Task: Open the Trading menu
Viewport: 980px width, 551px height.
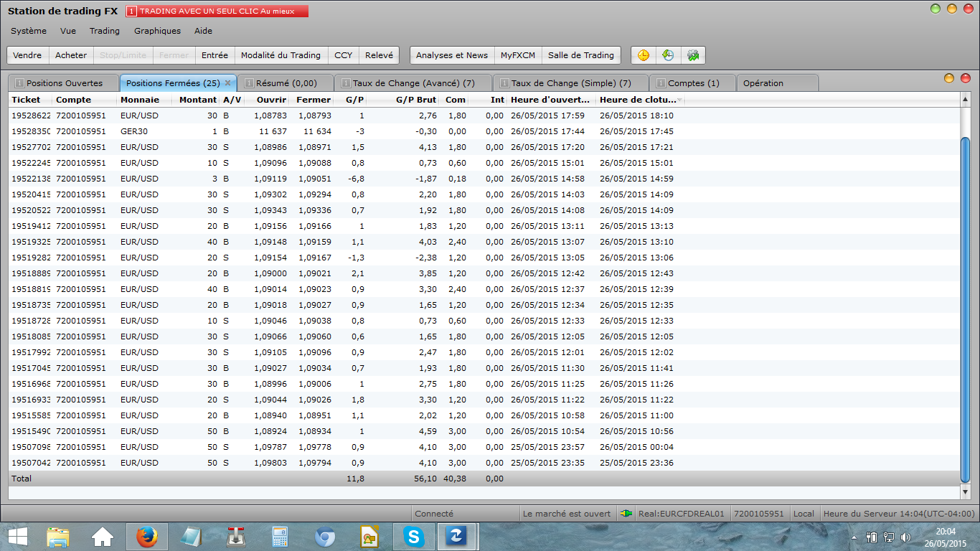Action: point(105,31)
